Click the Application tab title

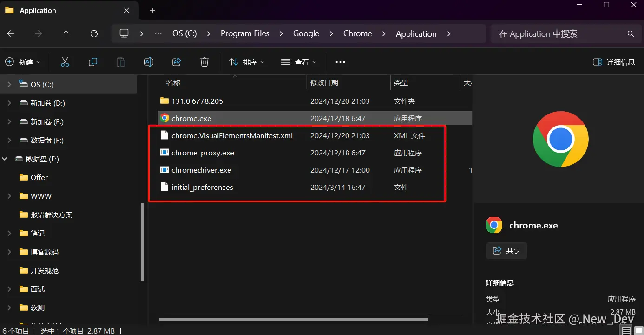[x=38, y=11]
